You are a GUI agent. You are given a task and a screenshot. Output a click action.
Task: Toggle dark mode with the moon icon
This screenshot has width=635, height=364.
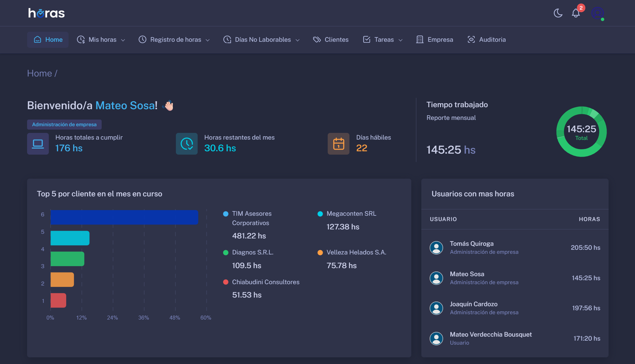coord(558,13)
